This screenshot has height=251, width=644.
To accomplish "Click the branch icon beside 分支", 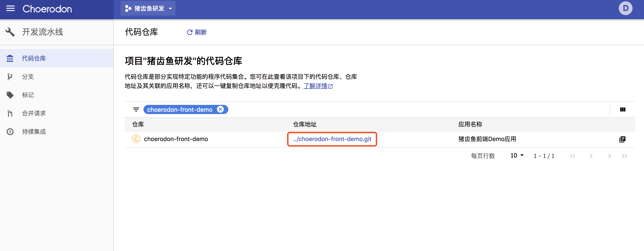I will point(10,77).
